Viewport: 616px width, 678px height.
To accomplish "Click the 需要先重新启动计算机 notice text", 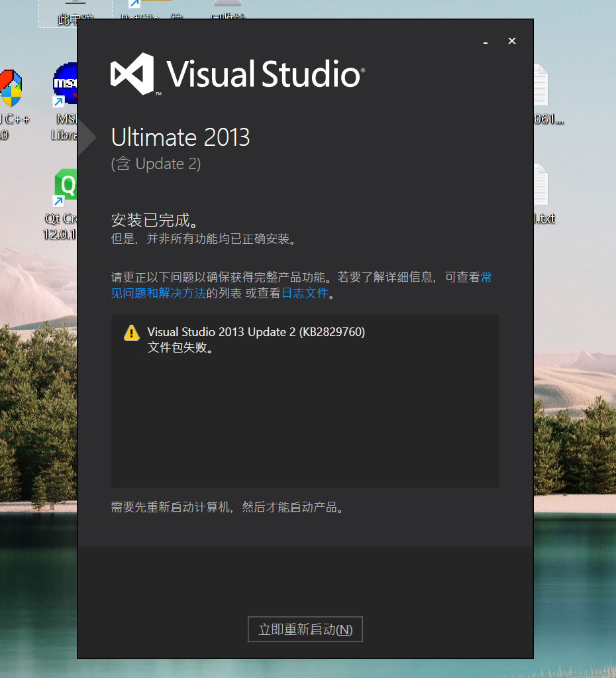I will coord(228,507).
